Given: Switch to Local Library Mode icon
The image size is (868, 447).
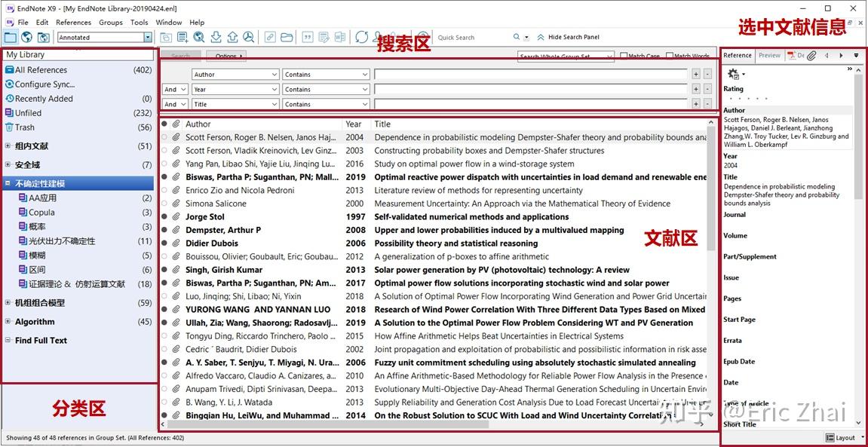Looking at the screenshot, I should tap(10, 37).
